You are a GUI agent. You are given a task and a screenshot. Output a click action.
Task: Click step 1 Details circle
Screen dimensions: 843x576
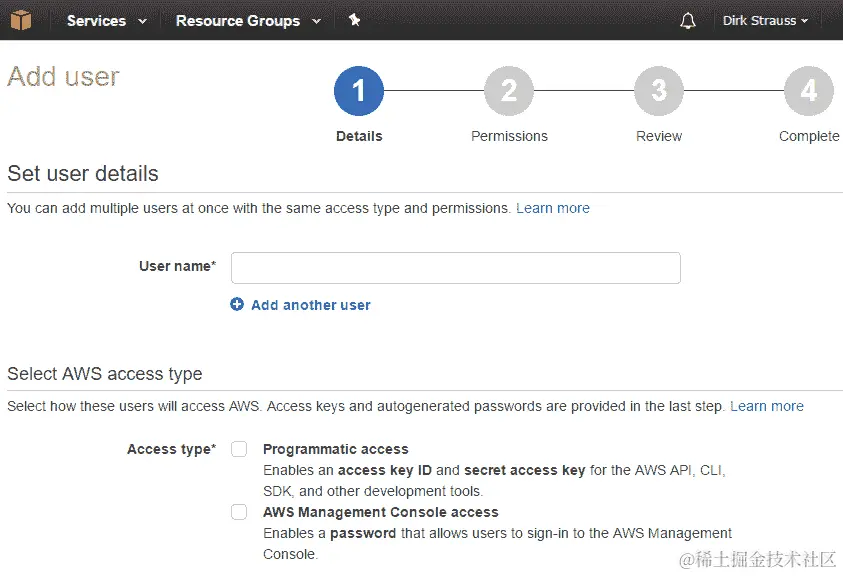[x=359, y=92]
